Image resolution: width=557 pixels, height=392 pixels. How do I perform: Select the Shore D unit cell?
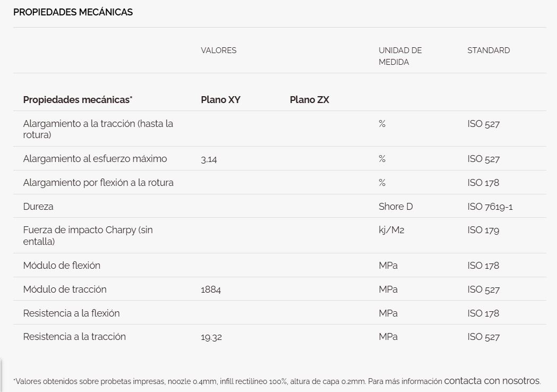[x=395, y=207]
